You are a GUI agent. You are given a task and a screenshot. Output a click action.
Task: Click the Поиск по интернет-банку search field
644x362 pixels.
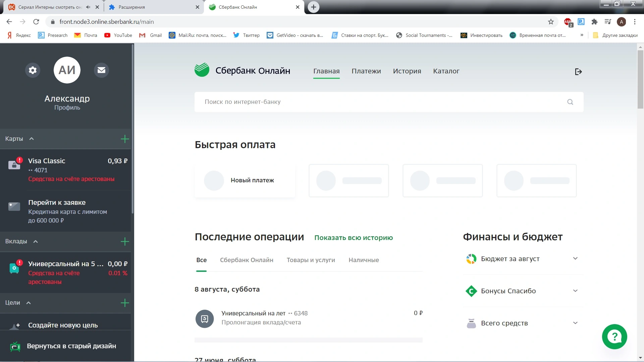[x=389, y=102]
